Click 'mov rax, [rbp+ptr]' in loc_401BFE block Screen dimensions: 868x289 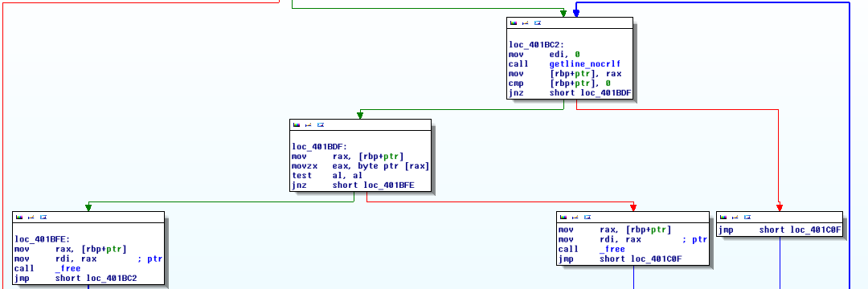click(x=70, y=249)
